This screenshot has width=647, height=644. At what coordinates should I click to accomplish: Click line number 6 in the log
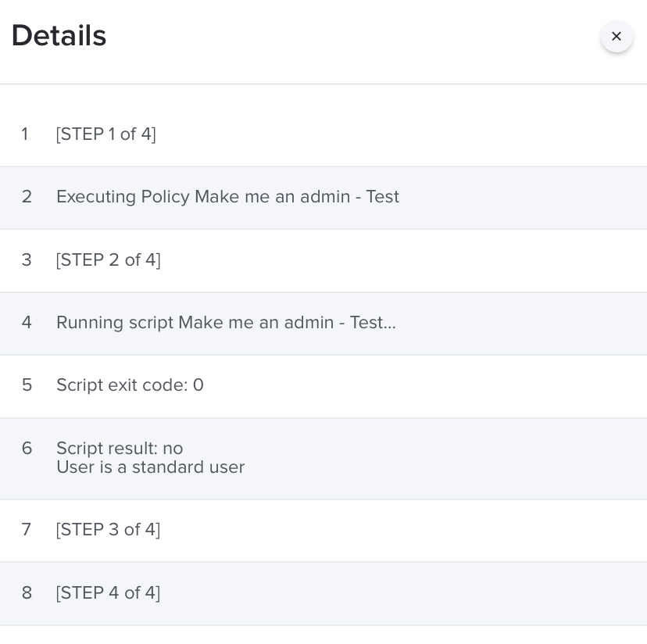coord(27,449)
